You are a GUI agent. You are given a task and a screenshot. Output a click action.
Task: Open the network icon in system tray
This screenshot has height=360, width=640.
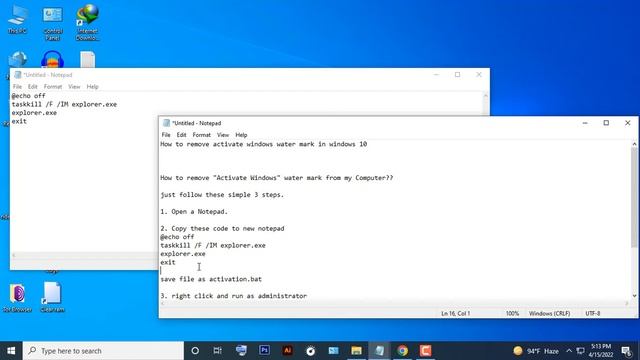pyautogui.click(x=580, y=351)
